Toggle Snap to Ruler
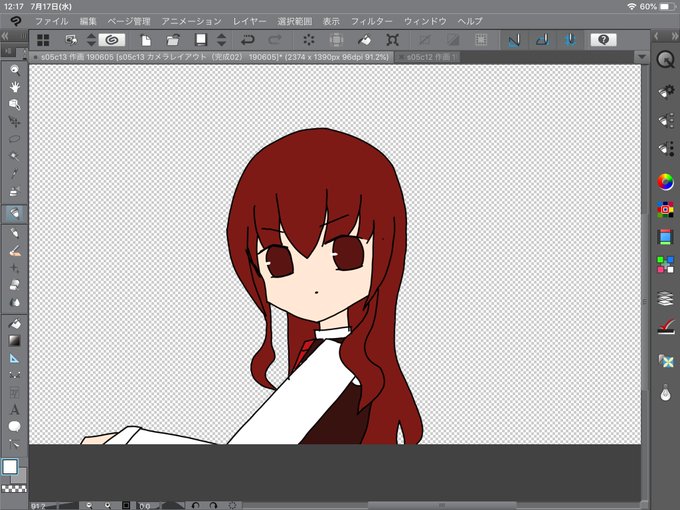This screenshot has width=680, height=510. [514, 40]
